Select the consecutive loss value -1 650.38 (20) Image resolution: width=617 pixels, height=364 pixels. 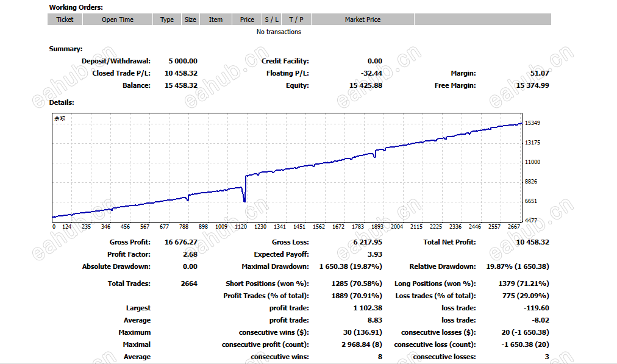tap(526, 344)
